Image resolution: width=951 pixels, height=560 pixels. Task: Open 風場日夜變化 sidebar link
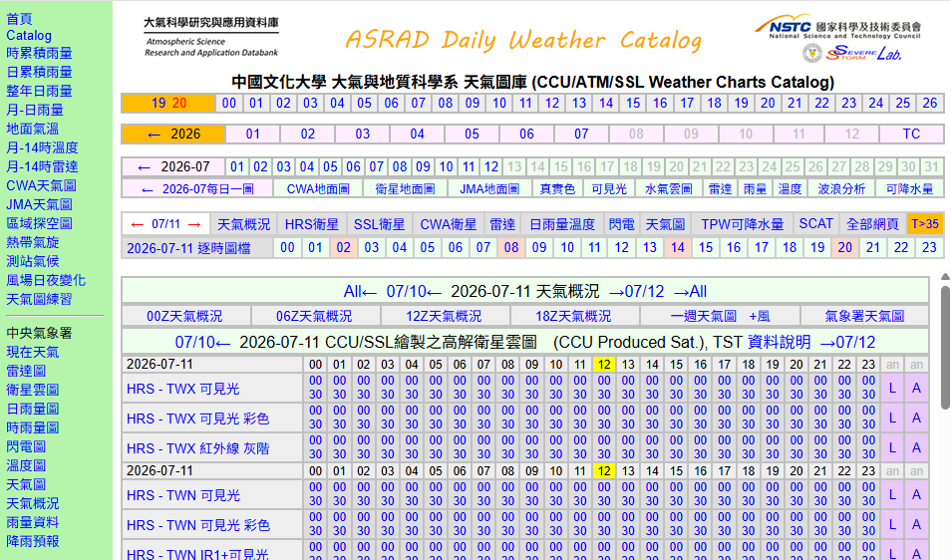click(46, 281)
